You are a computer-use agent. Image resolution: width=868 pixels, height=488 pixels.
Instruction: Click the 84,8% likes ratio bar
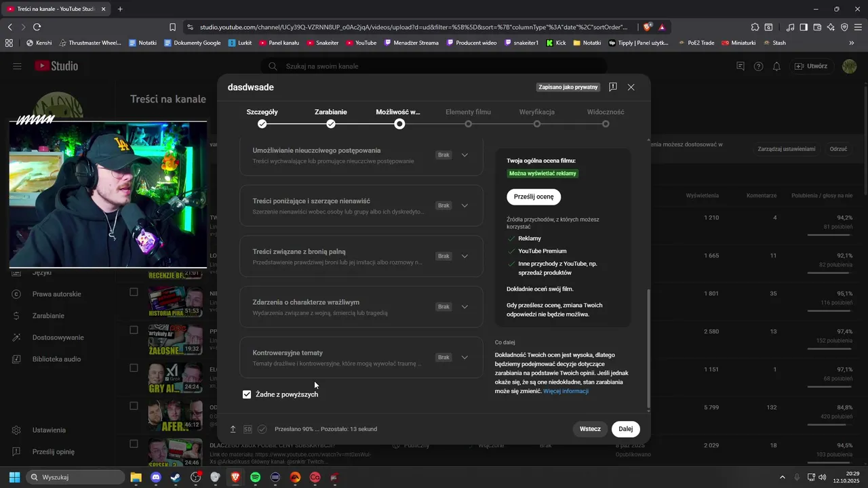point(830,425)
